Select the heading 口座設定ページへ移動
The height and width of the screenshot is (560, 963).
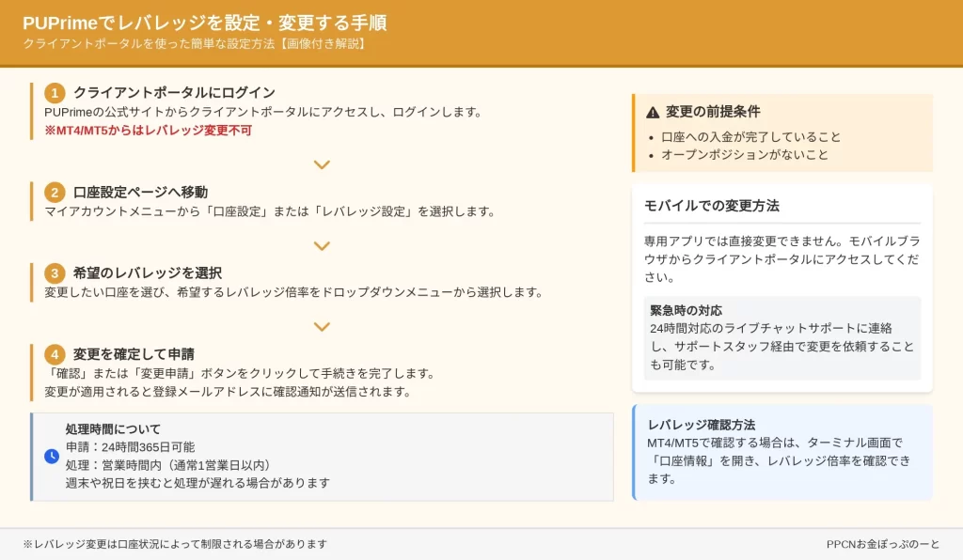pyautogui.click(x=140, y=192)
